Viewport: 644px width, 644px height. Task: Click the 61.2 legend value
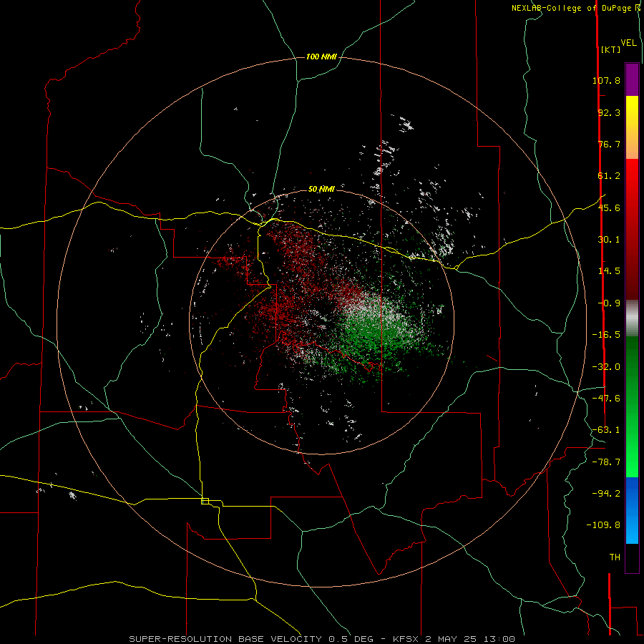point(609,176)
